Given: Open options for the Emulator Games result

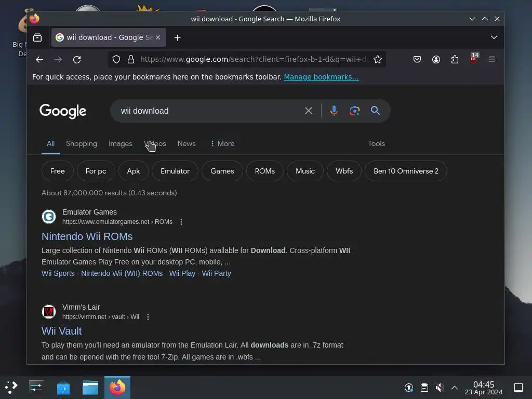Looking at the screenshot, I should tap(181, 222).
